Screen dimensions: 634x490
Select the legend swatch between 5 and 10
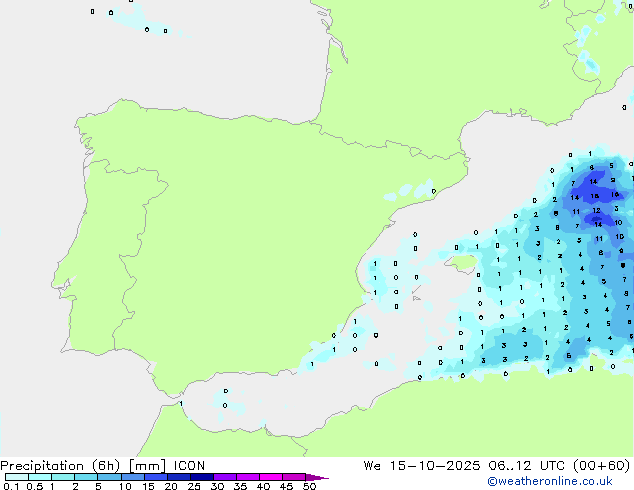click(110, 477)
